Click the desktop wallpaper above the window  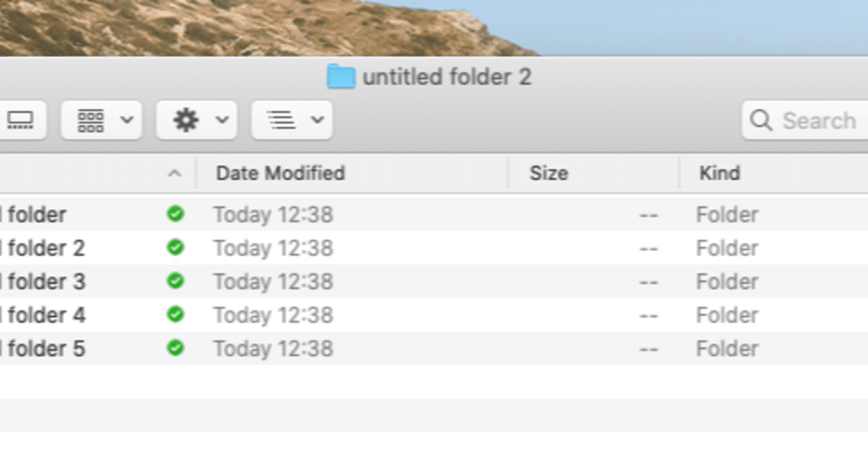pos(271,27)
